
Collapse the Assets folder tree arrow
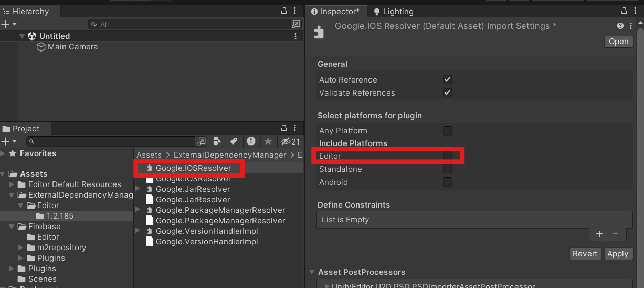click(4, 174)
